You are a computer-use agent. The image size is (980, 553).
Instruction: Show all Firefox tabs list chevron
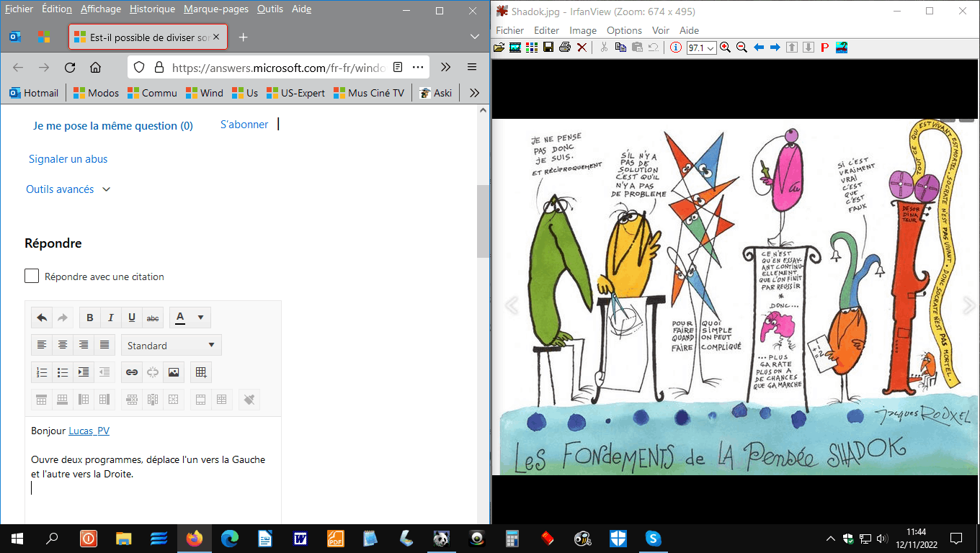(474, 37)
